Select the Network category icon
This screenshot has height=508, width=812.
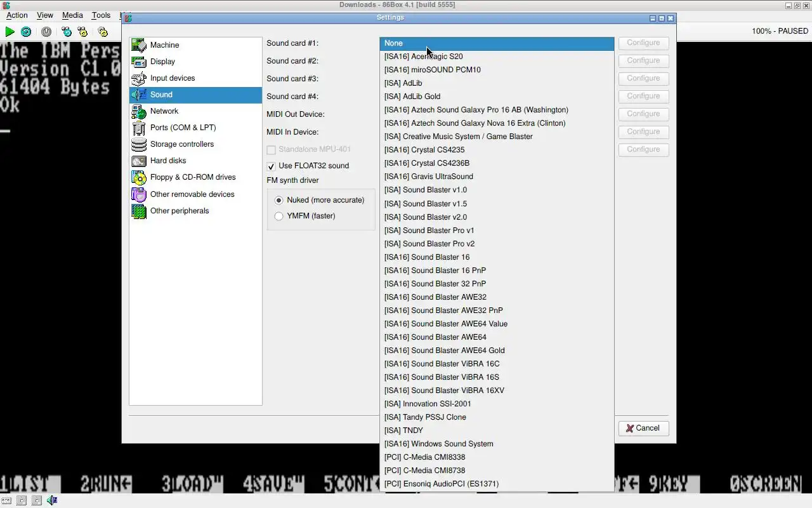[x=139, y=111]
